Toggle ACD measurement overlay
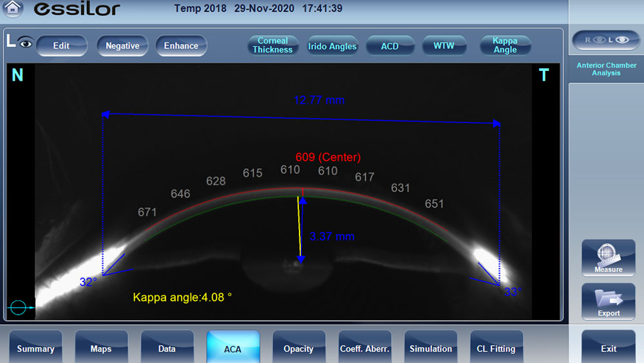The image size is (644, 363). [390, 46]
